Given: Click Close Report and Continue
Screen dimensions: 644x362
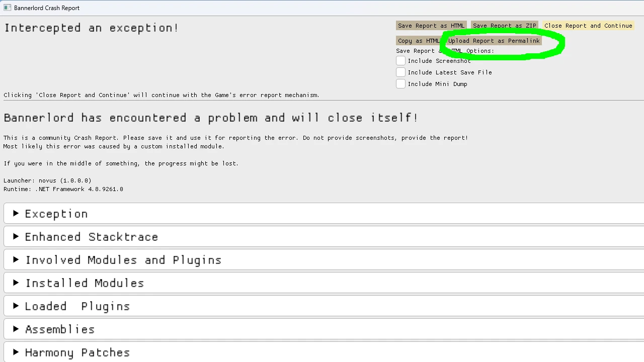Looking at the screenshot, I should point(588,26).
